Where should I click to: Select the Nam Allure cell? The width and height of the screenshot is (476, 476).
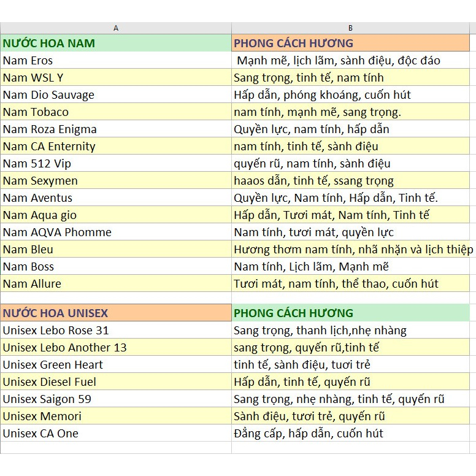pos(116,283)
